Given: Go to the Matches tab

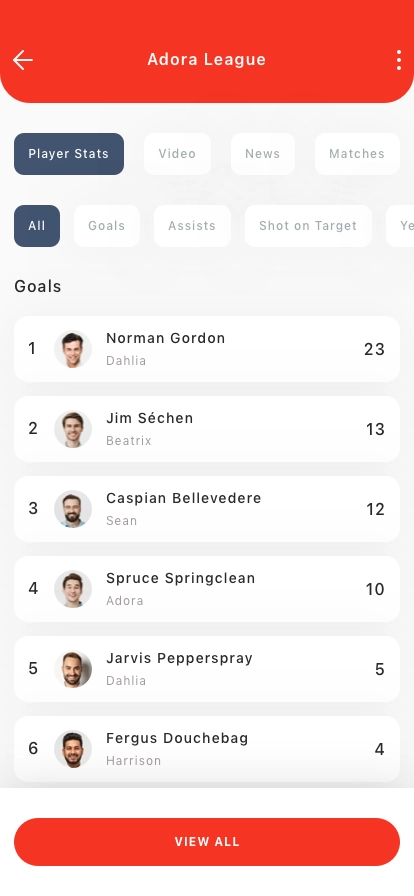Looking at the screenshot, I should point(357,154).
